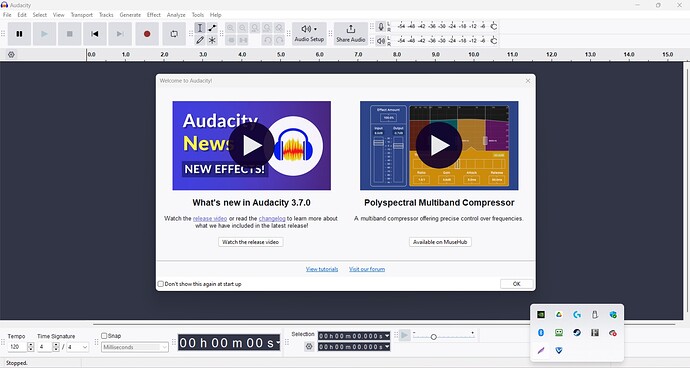Click the Bluetooth icon in system tray

541,332
